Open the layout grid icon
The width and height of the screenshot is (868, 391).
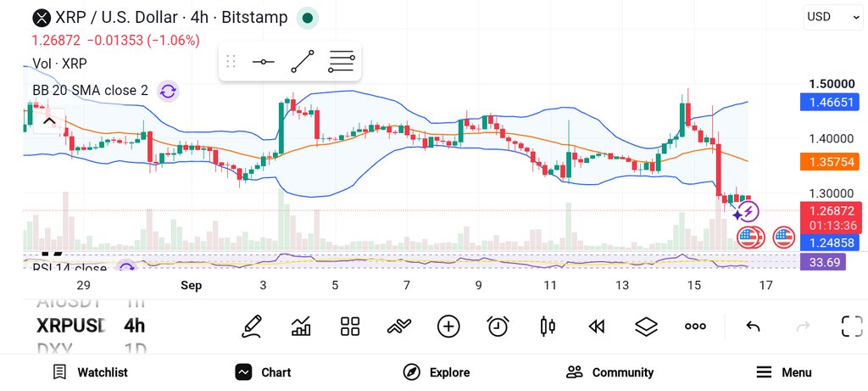[x=350, y=327]
